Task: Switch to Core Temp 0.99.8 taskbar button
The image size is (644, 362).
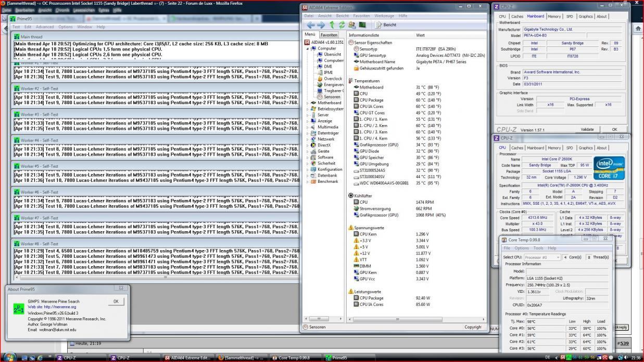Action: point(294,358)
